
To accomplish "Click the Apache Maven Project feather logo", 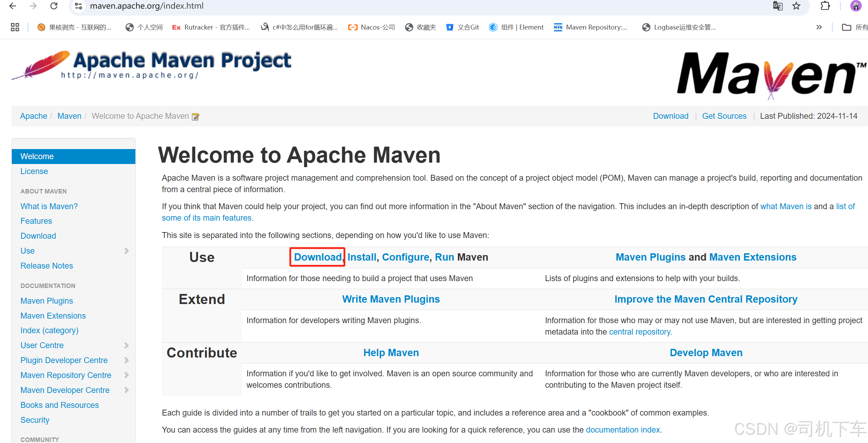I will tap(42, 65).
